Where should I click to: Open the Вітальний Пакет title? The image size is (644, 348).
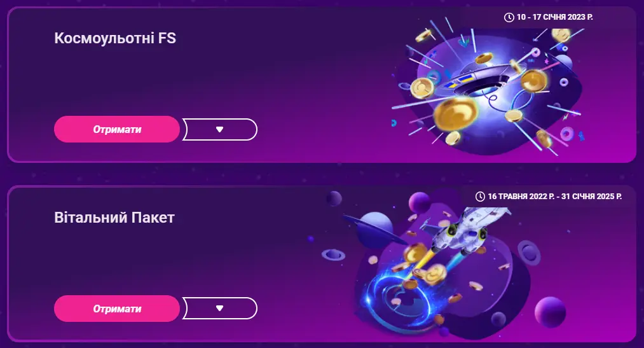click(x=114, y=218)
